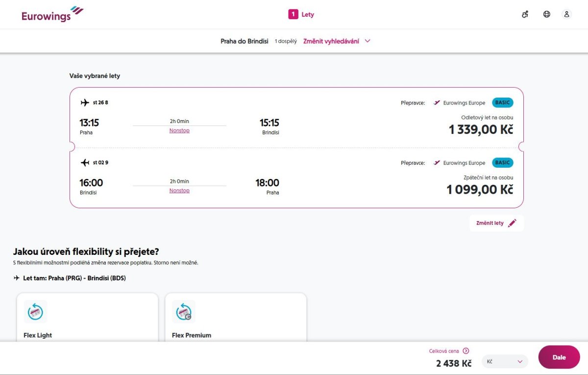Click the total price 2 438 Kč
Screen dimensions: 588x375
(454, 363)
